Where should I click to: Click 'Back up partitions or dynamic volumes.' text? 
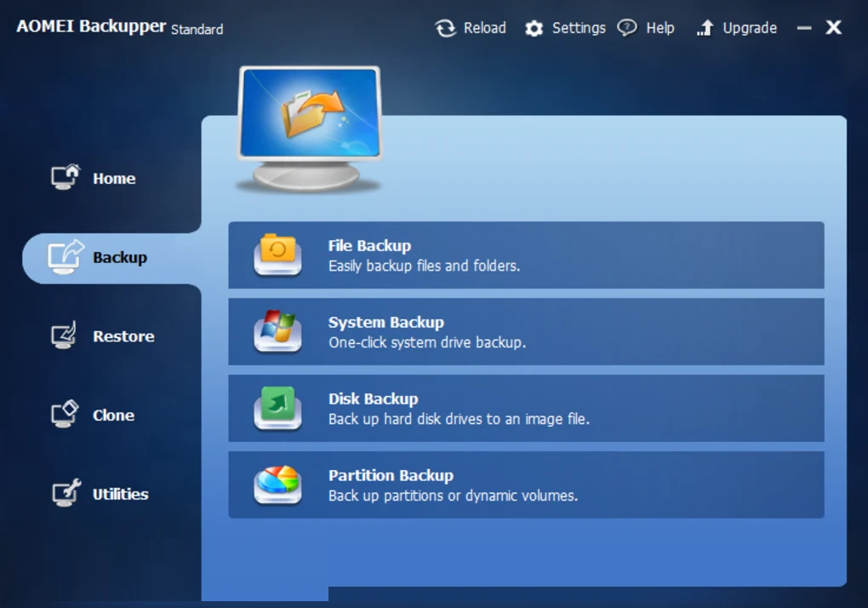[454, 496]
